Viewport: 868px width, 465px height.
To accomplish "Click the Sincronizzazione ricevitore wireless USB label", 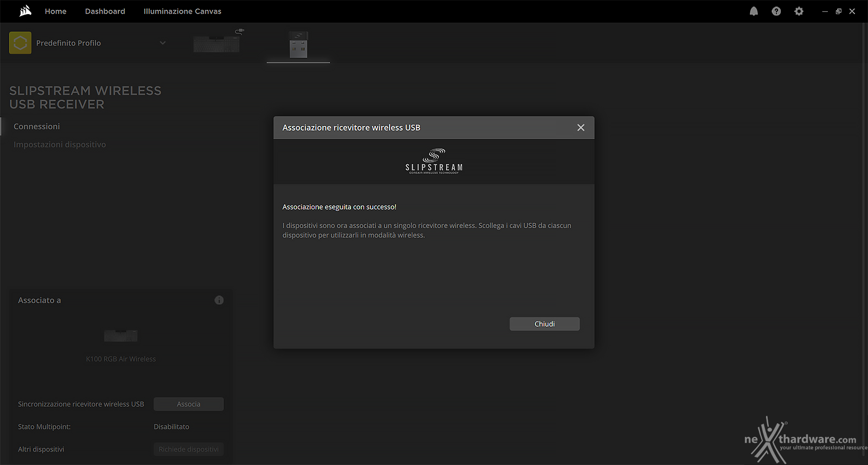I will (x=81, y=404).
